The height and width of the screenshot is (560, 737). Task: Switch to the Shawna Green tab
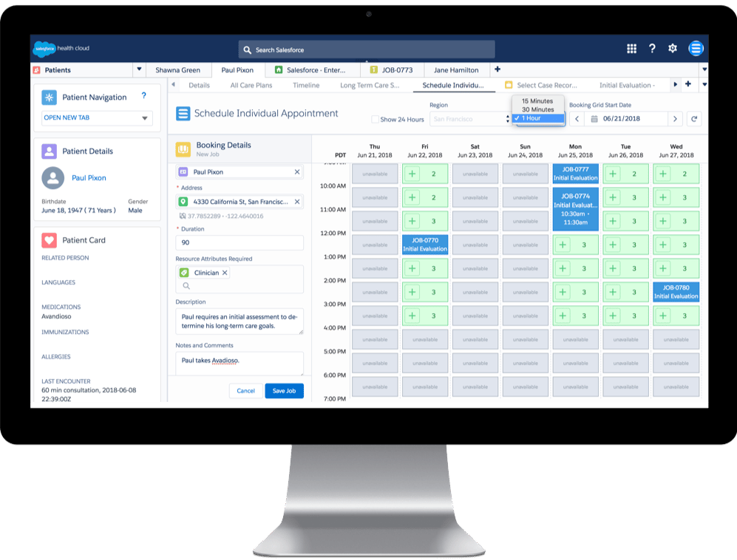[x=177, y=70]
